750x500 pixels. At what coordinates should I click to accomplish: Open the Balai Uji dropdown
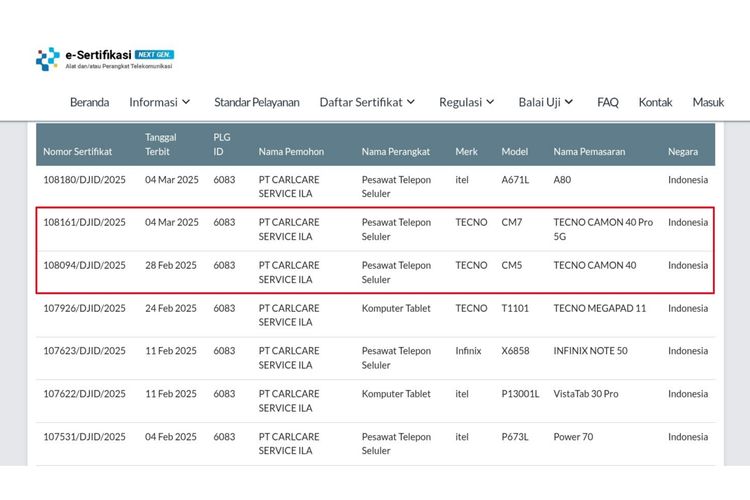pos(546,102)
